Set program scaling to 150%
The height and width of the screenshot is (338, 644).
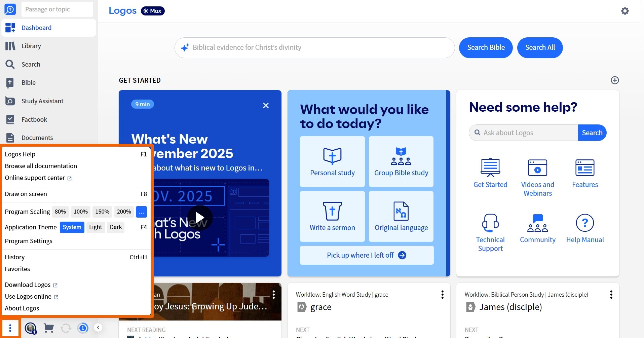[x=102, y=212]
